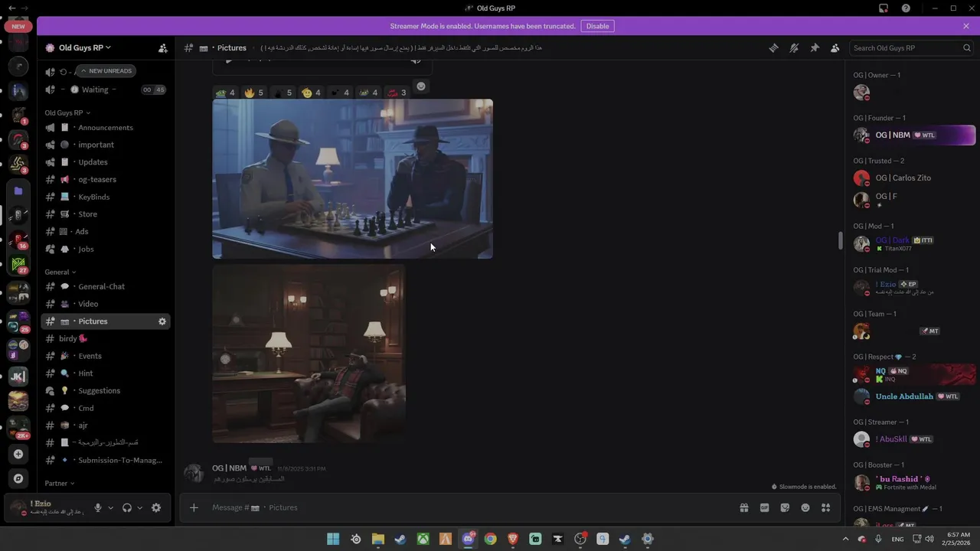Disable Streamer Mode button
This screenshot has width=980, height=551.
click(x=597, y=26)
